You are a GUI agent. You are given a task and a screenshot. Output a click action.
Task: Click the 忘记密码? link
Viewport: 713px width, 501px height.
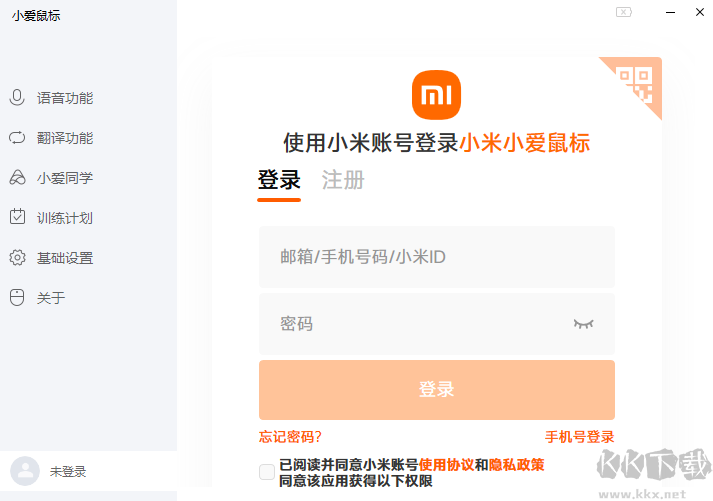[x=290, y=437]
